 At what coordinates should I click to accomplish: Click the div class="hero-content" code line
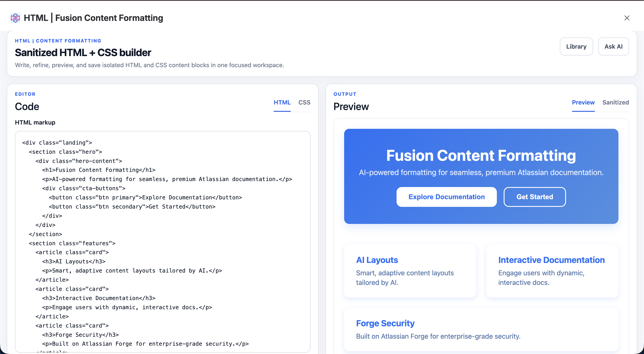pyautogui.click(x=79, y=161)
